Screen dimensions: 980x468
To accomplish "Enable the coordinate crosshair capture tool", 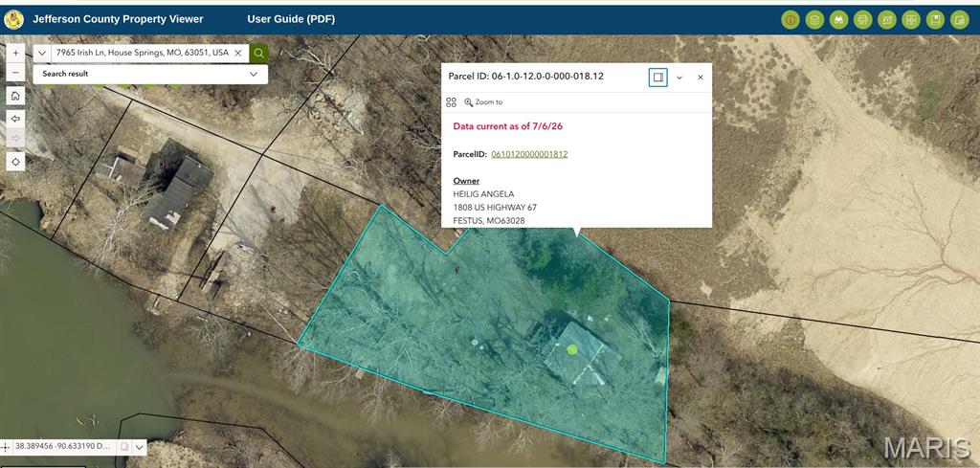I will (6, 447).
